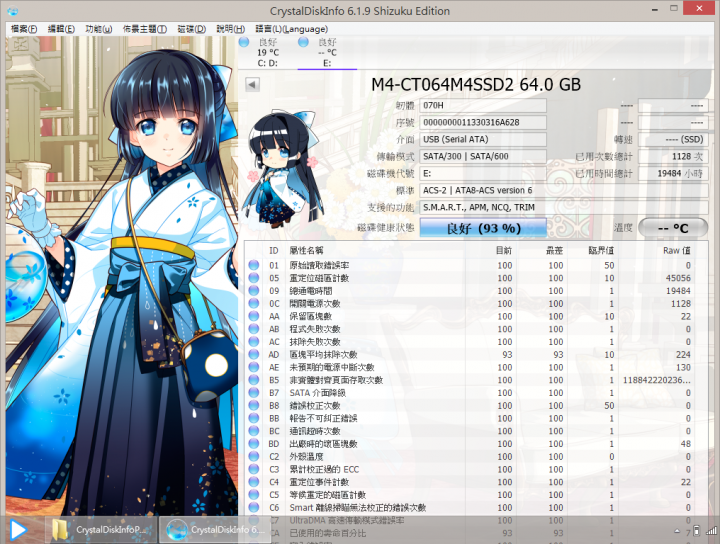Image resolution: width=720 pixels, height=544 pixels.
Task: Click status orb for attribute AC 抹除失敗次數
Action: coord(253,342)
